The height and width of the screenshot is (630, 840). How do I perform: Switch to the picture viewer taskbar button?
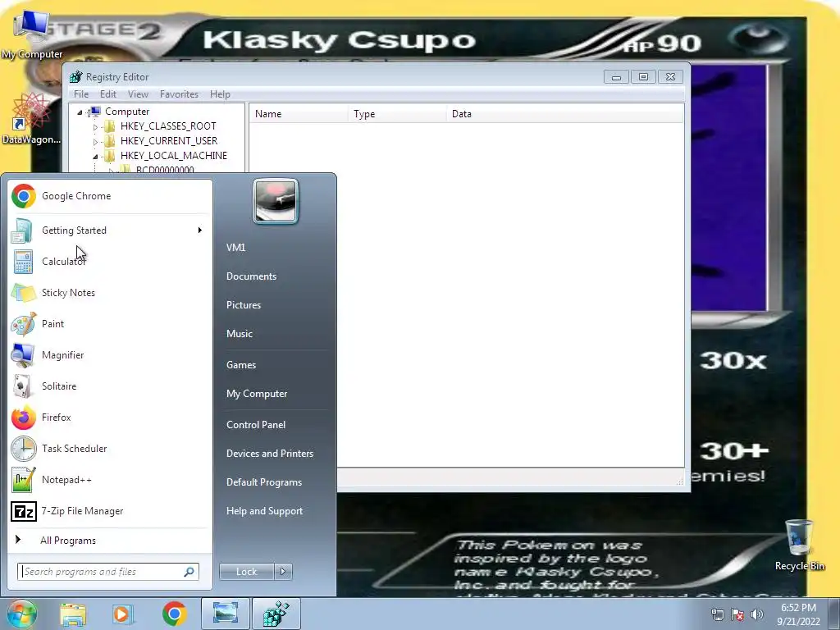(x=225, y=614)
